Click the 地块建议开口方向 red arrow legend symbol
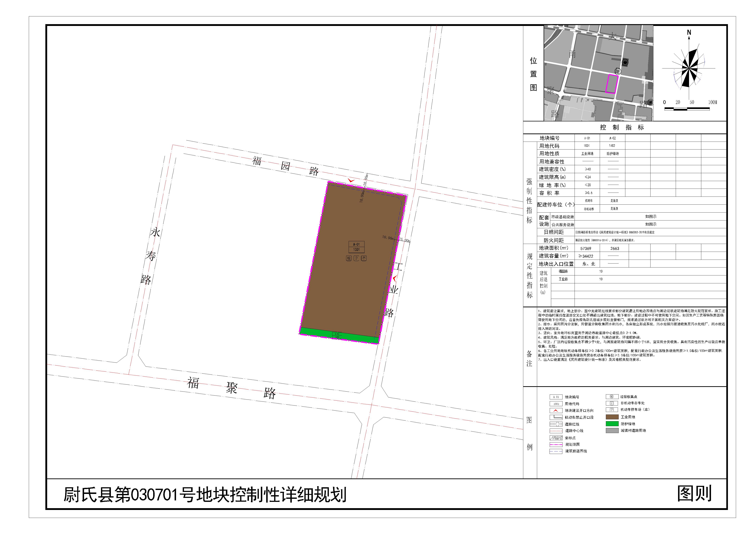This screenshot has height=535, width=756. pyautogui.click(x=555, y=411)
